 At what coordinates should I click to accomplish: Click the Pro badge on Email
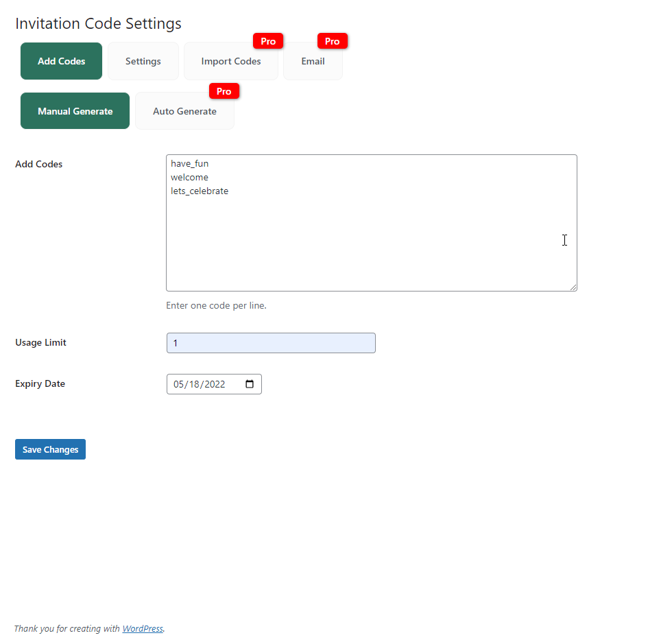[332, 41]
